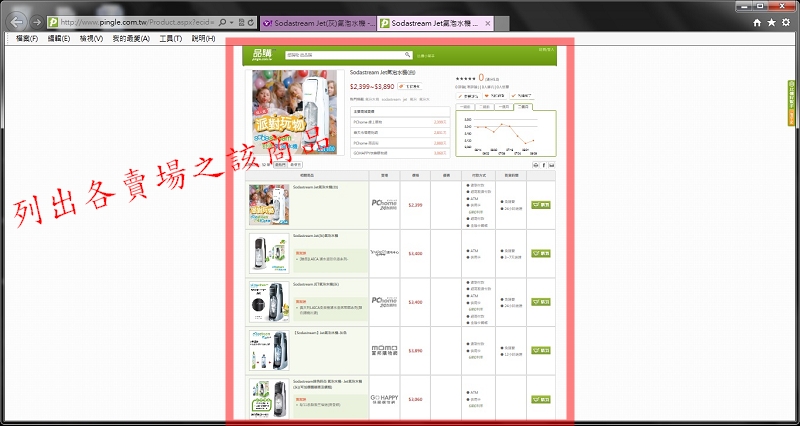
Task: Click the product thumbnail in the momo row
Action: point(269,350)
